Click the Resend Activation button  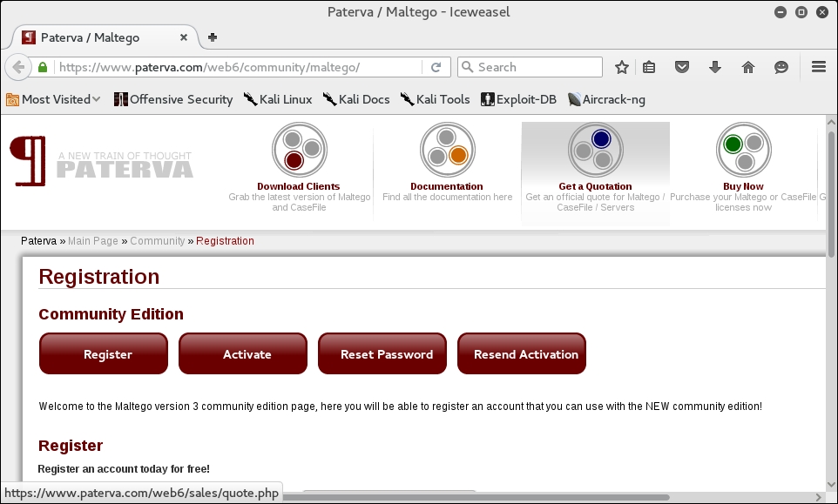(522, 353)
